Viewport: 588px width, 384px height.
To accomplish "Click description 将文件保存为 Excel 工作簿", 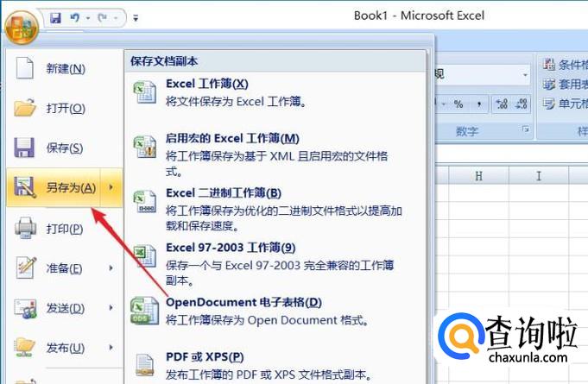I will [237, 102].
